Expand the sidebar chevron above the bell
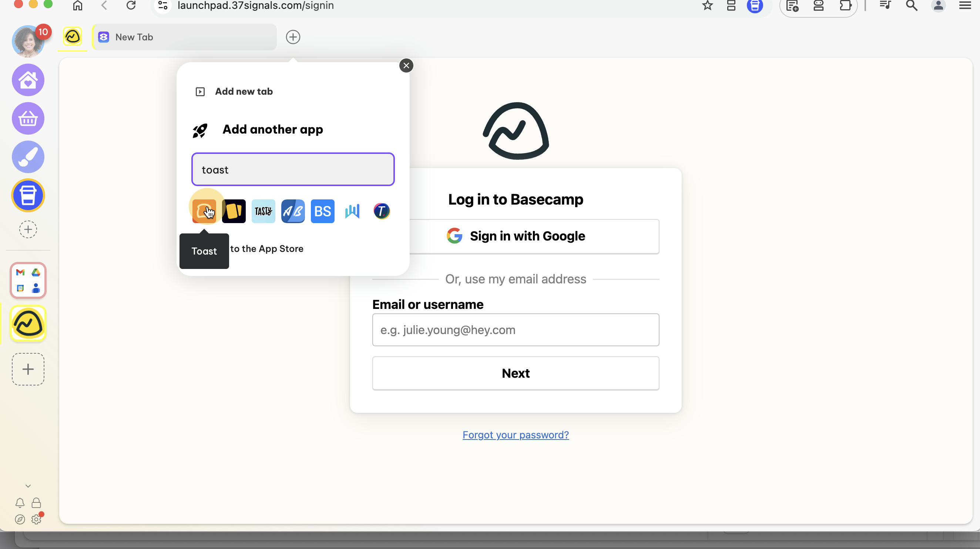Image resolution: width=980 pixels, height=549 pixels. tap(28, 486)
